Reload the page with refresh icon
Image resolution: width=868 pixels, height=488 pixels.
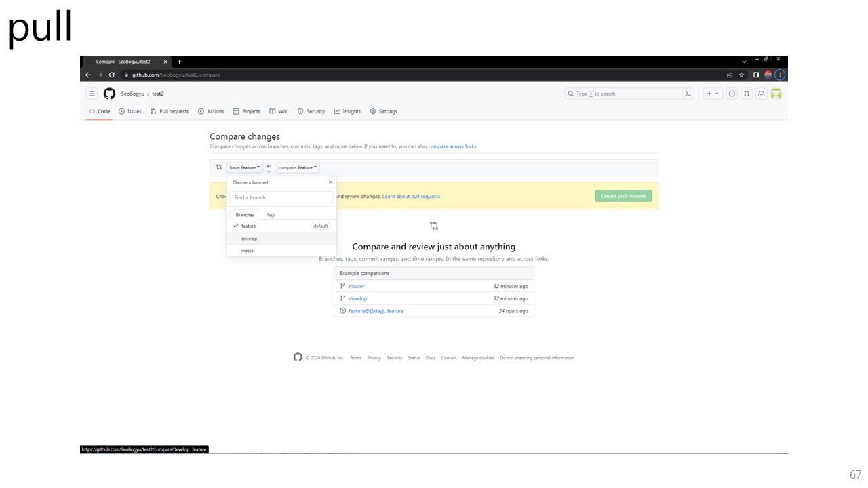click(112, 75)
